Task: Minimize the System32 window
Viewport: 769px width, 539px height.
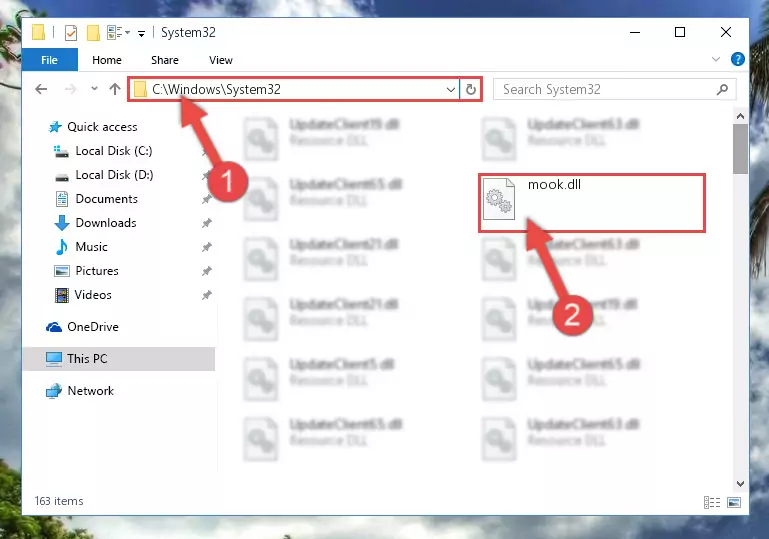Action: (x=635, y=32)
